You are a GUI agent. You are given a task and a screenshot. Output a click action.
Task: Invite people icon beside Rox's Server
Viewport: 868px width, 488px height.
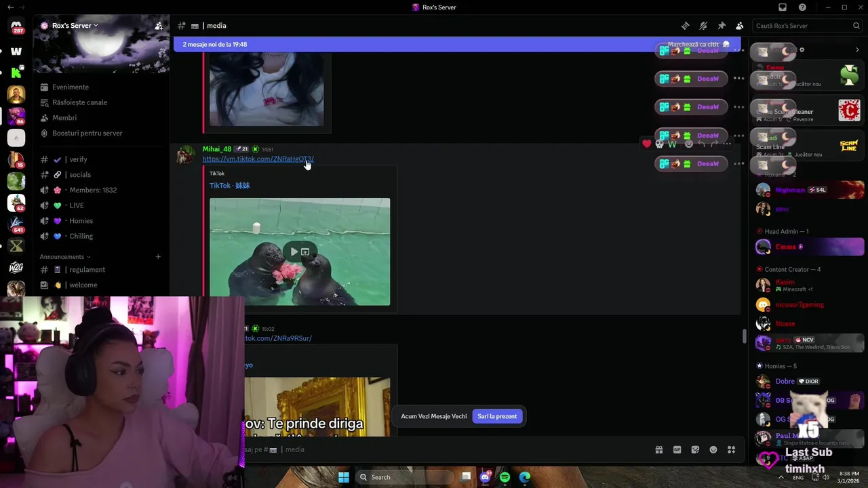[159, 26]
